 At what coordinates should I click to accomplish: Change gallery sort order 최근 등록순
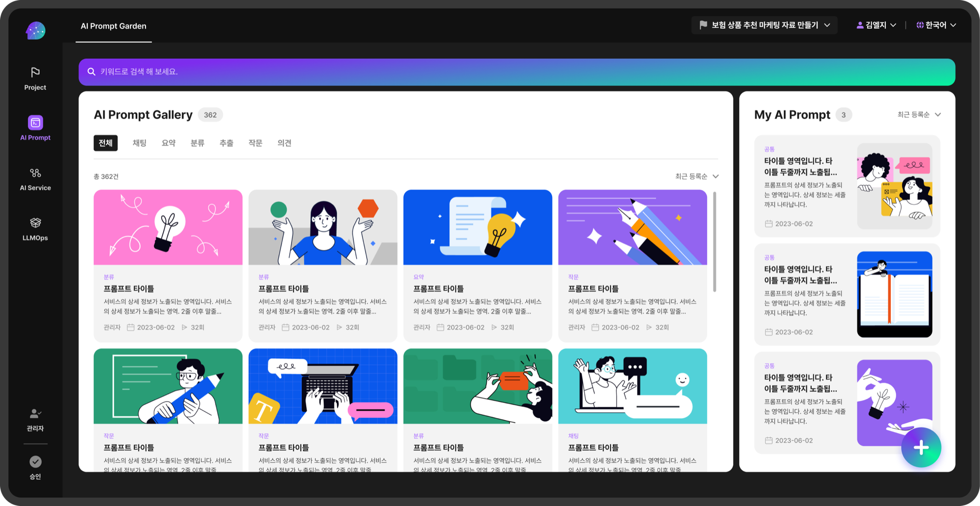click(x=696, y=177)
